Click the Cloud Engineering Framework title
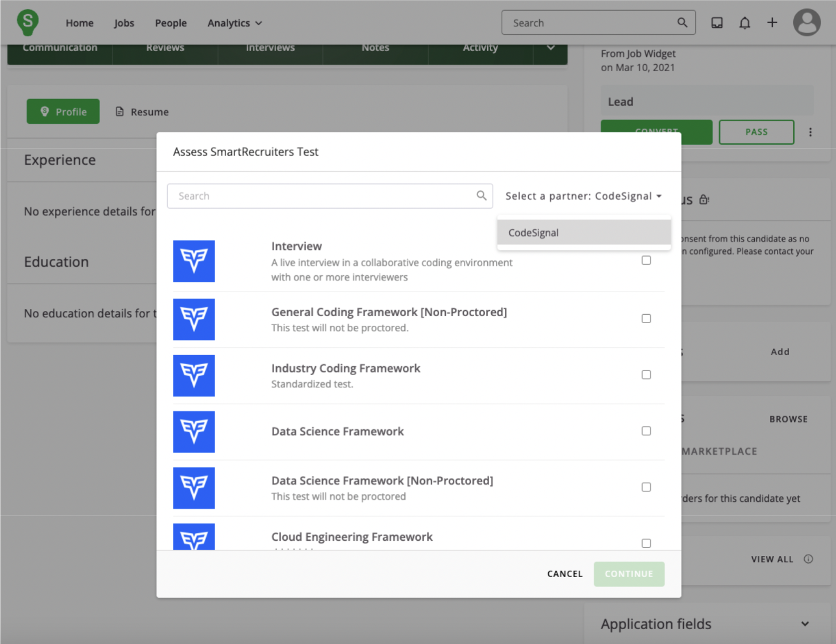The height and width of the screenshot is (644, 836). [352, 537]
